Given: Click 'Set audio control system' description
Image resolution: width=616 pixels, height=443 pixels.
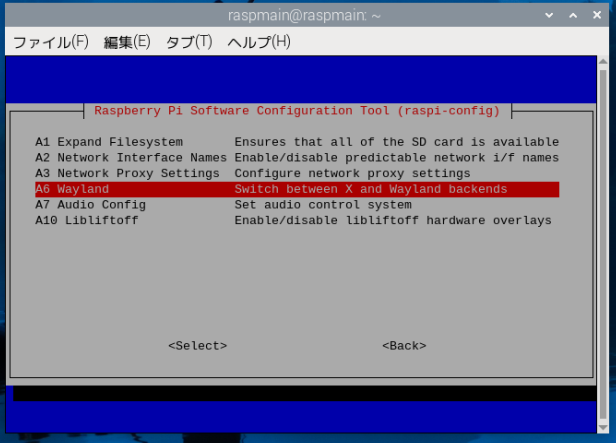Looking at the screenshot, I should 323,205.
